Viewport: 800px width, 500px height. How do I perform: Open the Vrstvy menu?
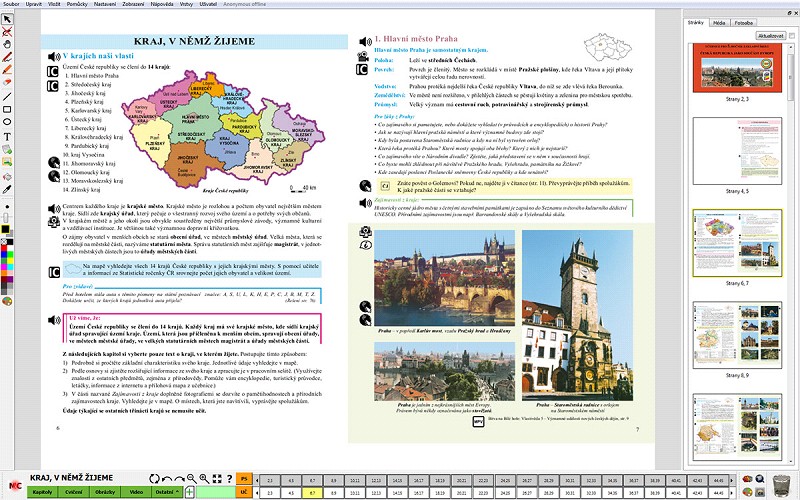(186, 4)
